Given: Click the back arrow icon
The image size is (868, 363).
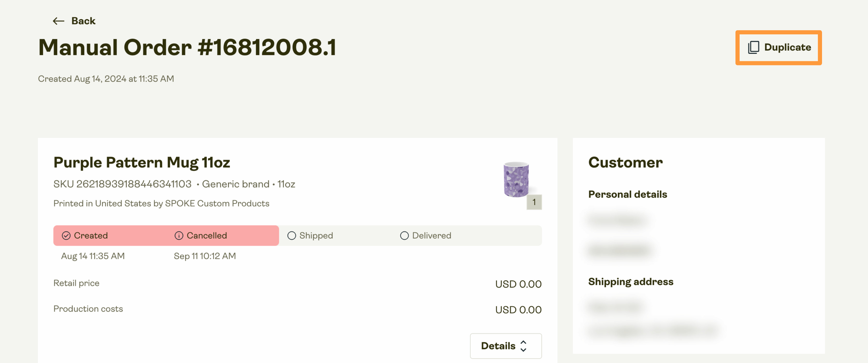Looking at the screenshot, I should pos(59,21).
